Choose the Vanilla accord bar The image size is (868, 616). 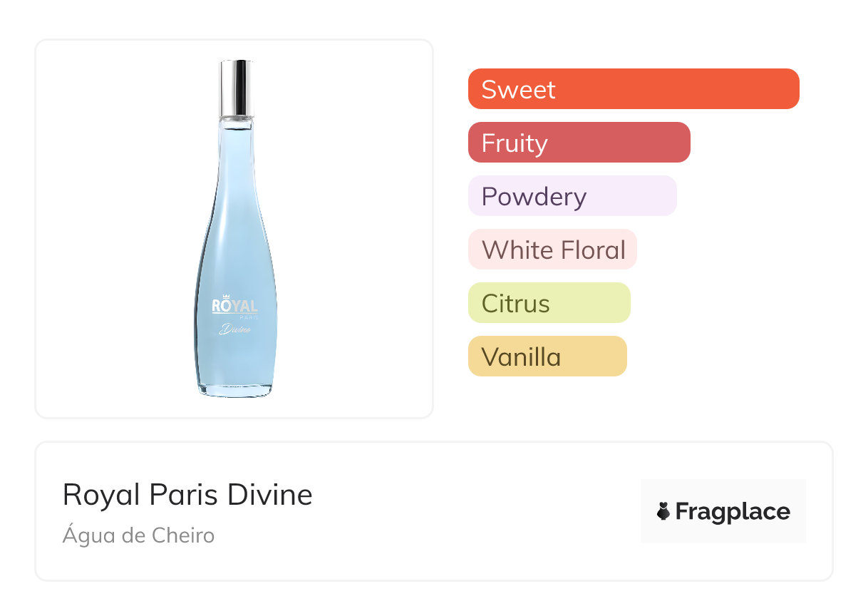point(547,356)
